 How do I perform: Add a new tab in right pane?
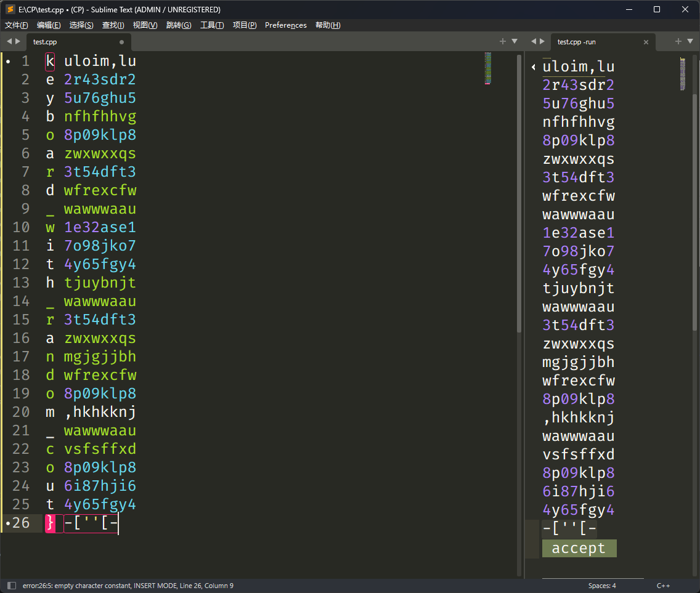click(x=678, y=41)
